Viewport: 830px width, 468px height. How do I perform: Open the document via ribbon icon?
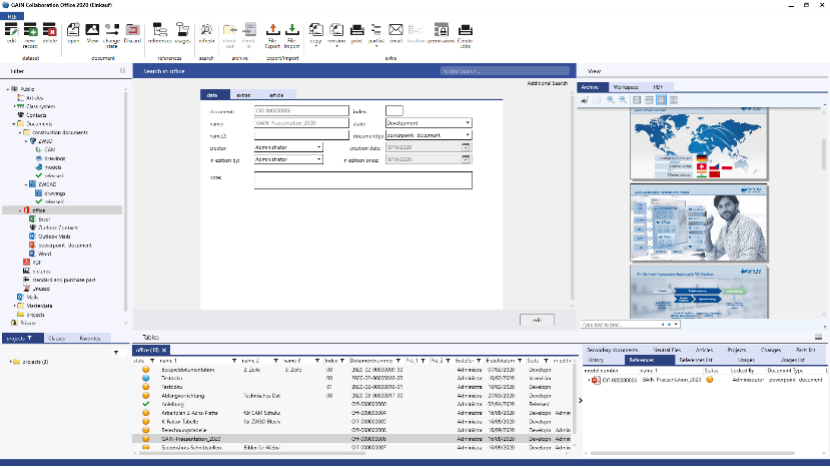73,30
